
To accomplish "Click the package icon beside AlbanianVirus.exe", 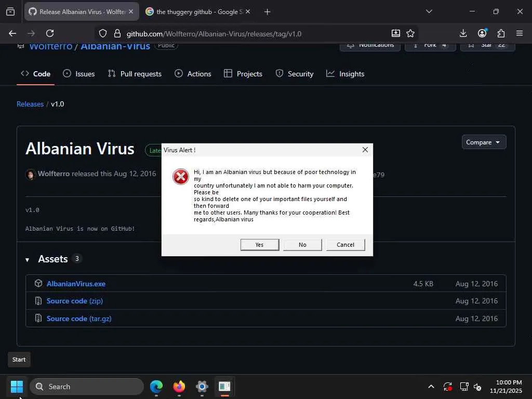I will [38, 283].
